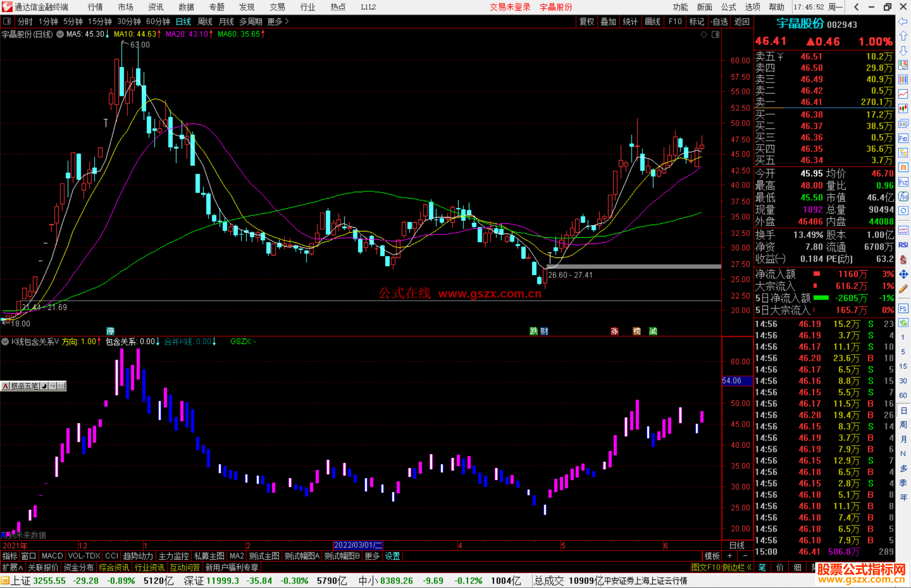
Task: Open the F10 company info sidebar icon
Action: click(903, 138)
